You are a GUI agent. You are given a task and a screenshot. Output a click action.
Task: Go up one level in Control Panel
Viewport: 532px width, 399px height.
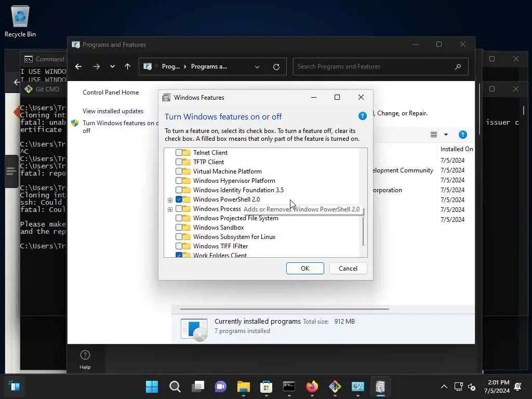coord(128,66)
